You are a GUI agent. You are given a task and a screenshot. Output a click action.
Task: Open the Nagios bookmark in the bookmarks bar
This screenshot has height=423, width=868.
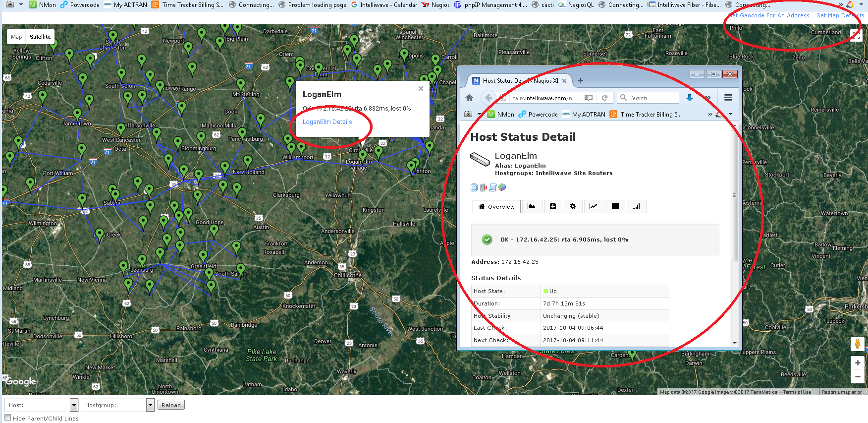click(435, 5)
